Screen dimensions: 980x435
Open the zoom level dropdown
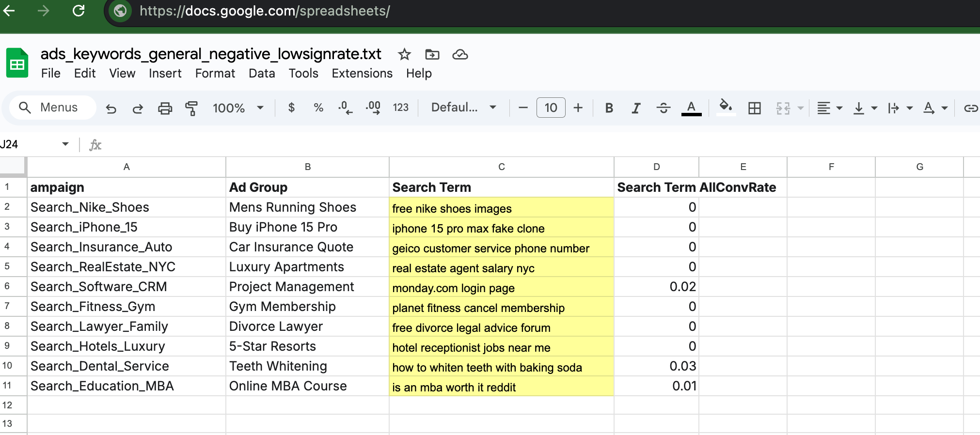(x=237, y=108)
